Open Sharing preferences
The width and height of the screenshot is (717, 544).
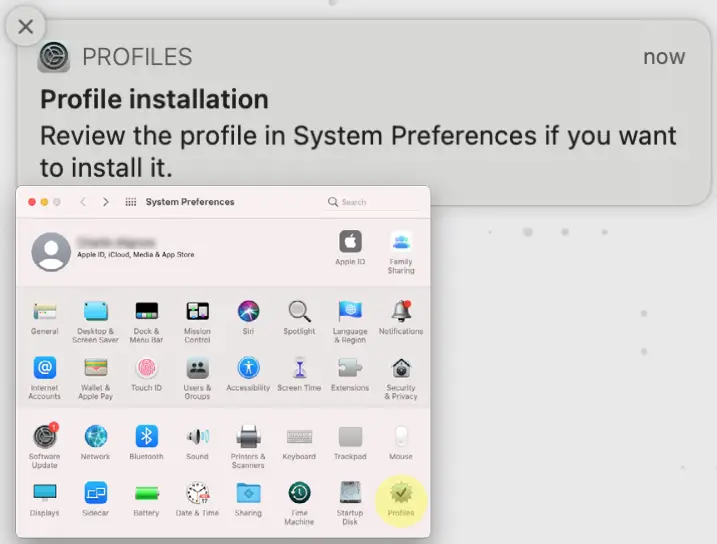(248, 498)
